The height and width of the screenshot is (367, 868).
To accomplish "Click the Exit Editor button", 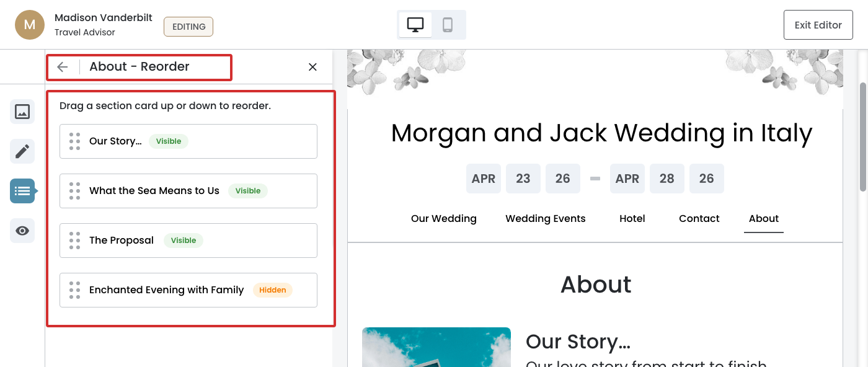I will click(818, 25).
